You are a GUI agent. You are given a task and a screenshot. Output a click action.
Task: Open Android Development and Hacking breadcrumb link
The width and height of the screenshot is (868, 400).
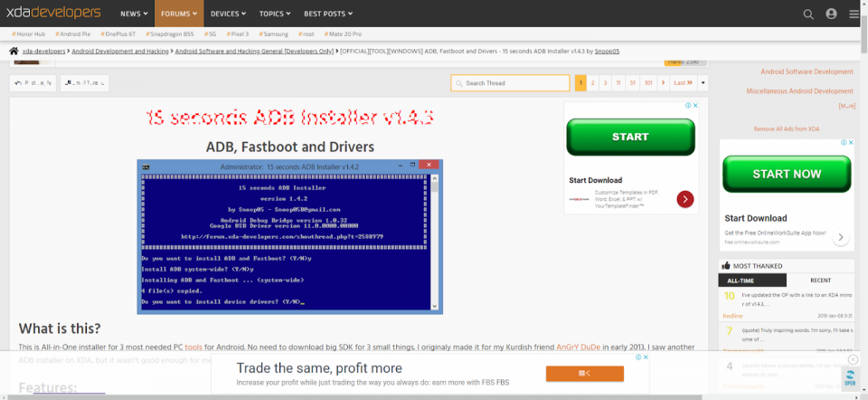point(120,52)
